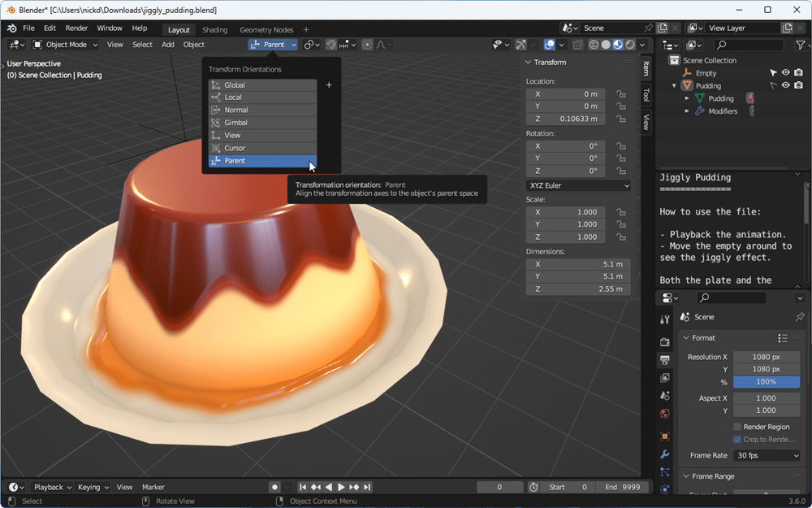Add a new orientation with the plus button

[329, 85]
